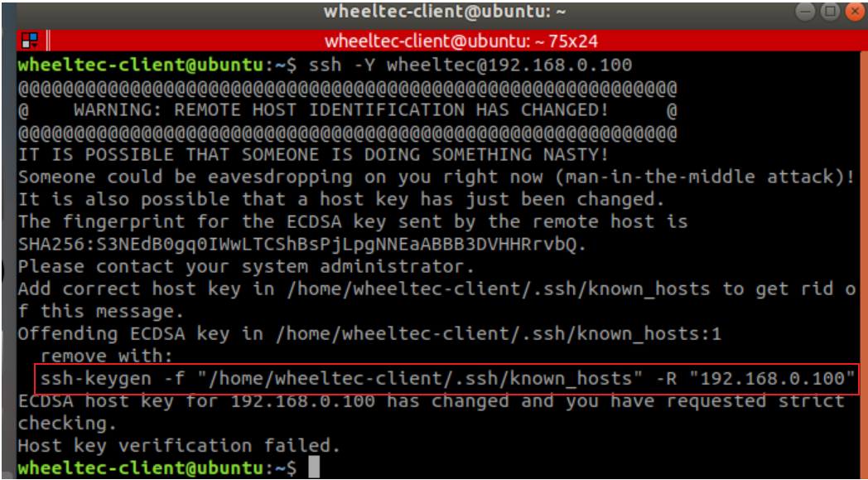Click the red pane title showing 75x24

click(461, 41)
